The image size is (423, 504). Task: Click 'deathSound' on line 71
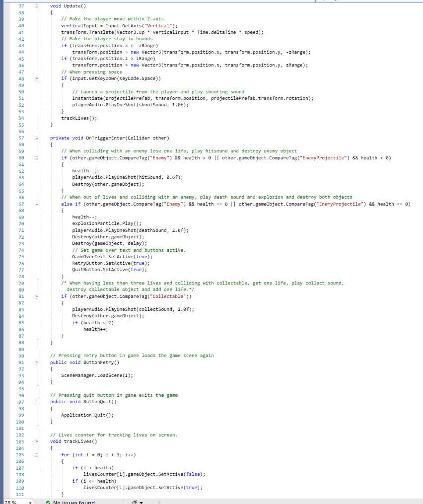(x=153, y=230)
